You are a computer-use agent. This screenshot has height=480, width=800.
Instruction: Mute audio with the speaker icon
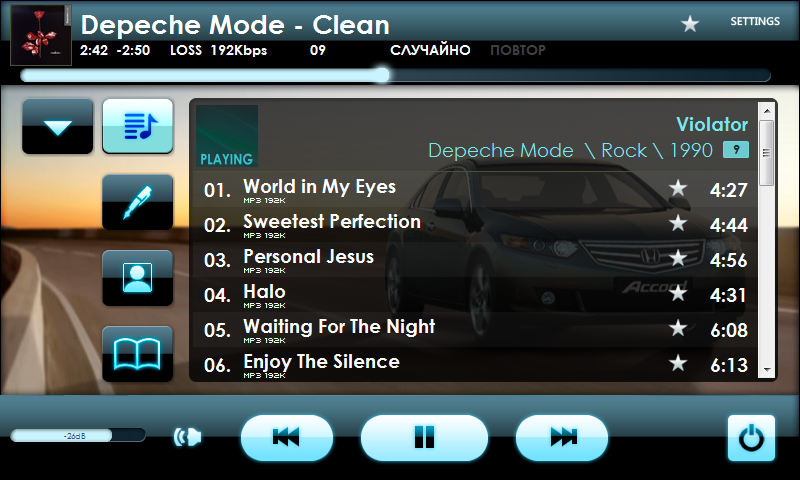tap(187, 437)
